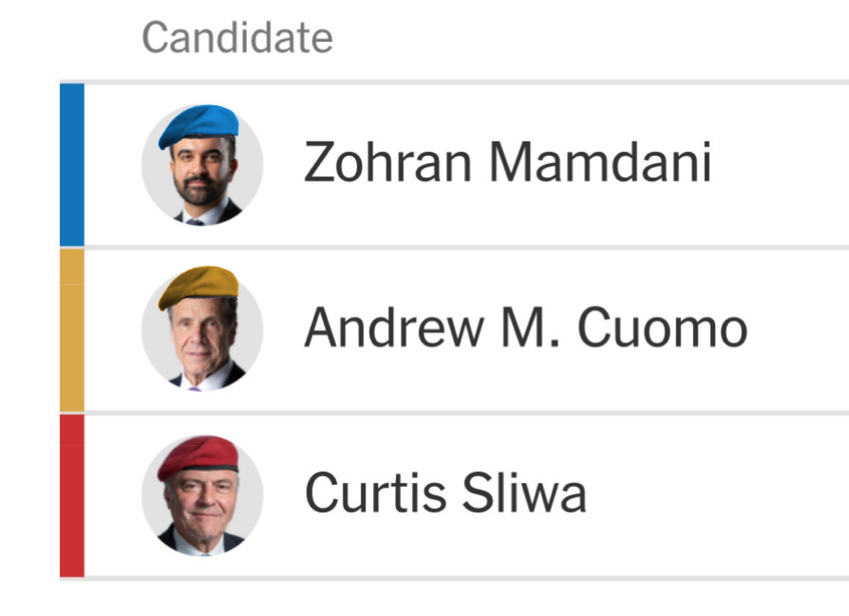Viewport: 849px width, 616px height.
Task: Open the Andrew M. Cuomo name link
Action: coord(526,328)
